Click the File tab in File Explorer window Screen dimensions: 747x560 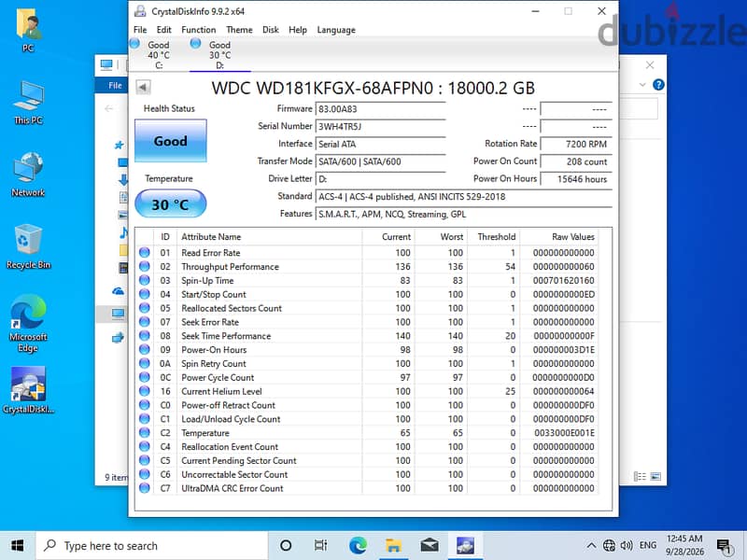115,86
